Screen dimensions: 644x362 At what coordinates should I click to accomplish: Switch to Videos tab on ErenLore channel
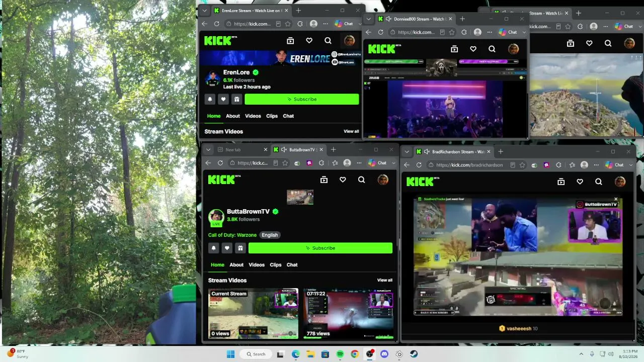[253, 116]
